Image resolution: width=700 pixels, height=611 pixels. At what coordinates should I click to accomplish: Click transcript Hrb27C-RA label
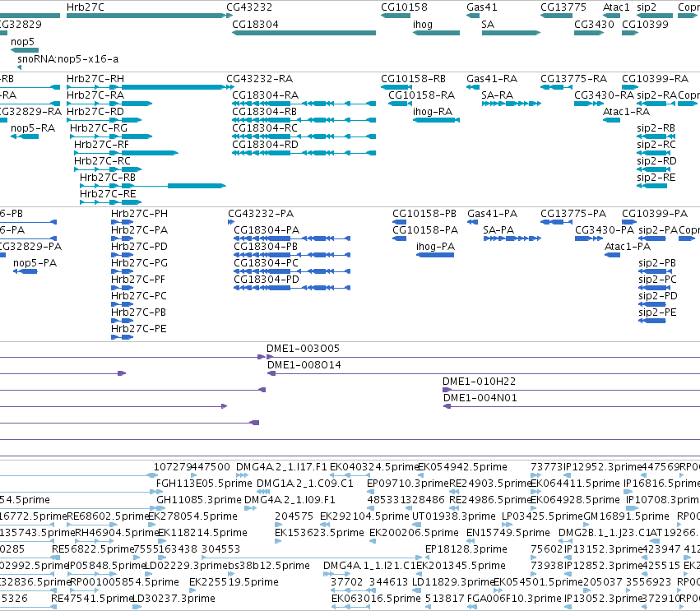coord(95,95)
